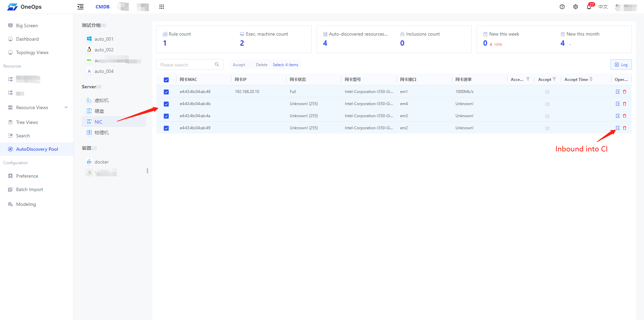Click inbound-to-CI icon for em3 row
The width and height of the screenshot is (644, 320).
click(x=618, y=116)
